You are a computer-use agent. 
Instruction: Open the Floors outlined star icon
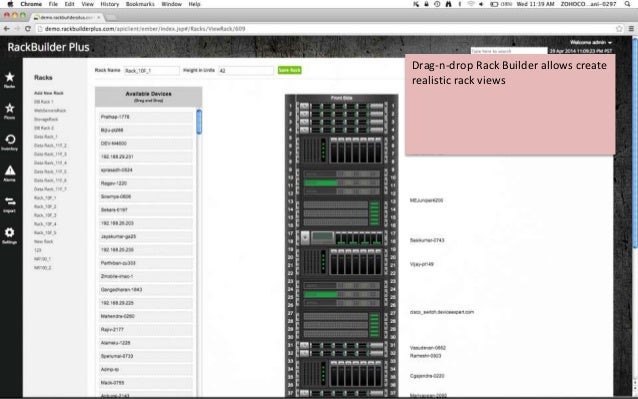point(10,108)
